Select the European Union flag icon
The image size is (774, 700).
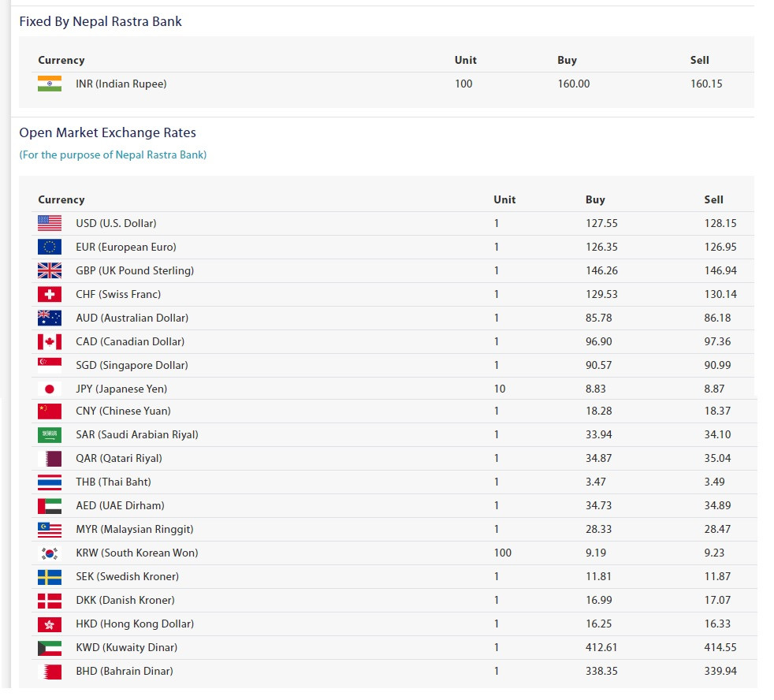pyautogui.click(x=49, y=247)
